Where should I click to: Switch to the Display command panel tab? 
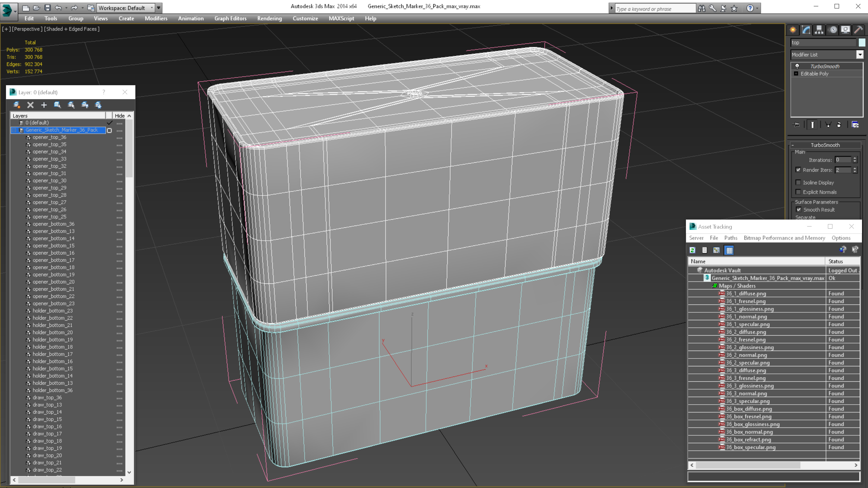pos(845,30)
